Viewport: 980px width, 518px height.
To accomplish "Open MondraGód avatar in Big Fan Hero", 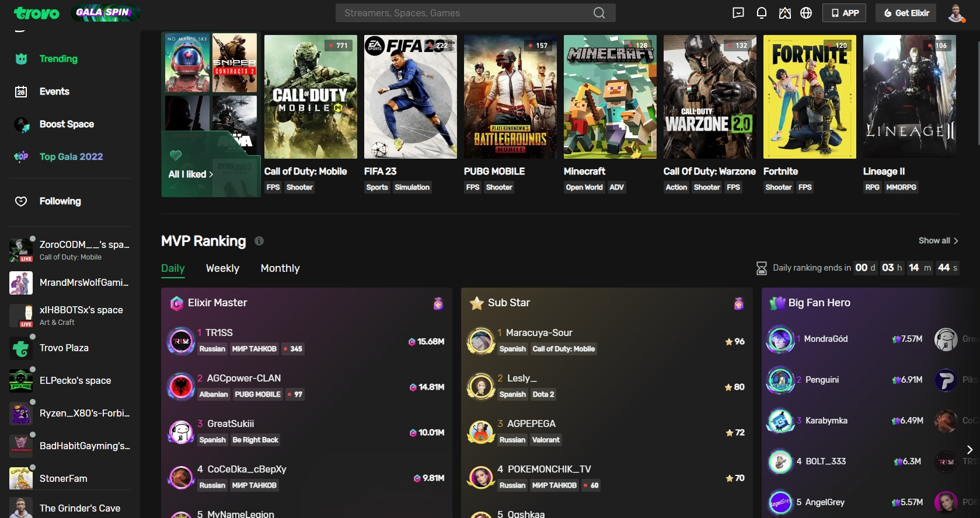I will point(780,339).
